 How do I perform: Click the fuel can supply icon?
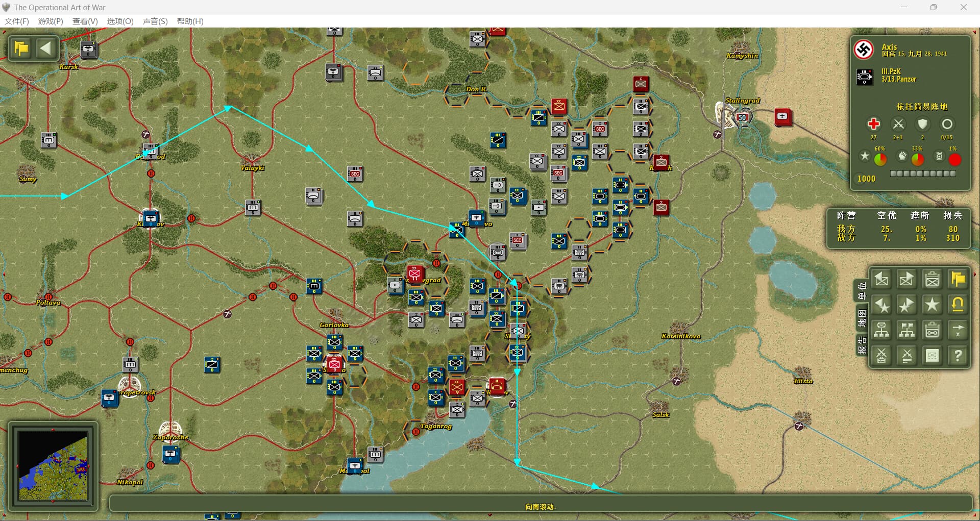[939, 156]
